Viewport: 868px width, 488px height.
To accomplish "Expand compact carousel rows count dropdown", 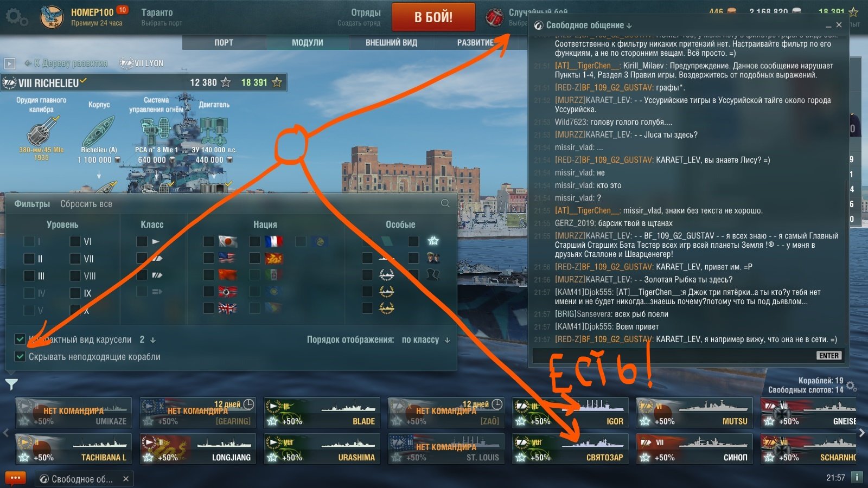I will [x=148, y=340].
